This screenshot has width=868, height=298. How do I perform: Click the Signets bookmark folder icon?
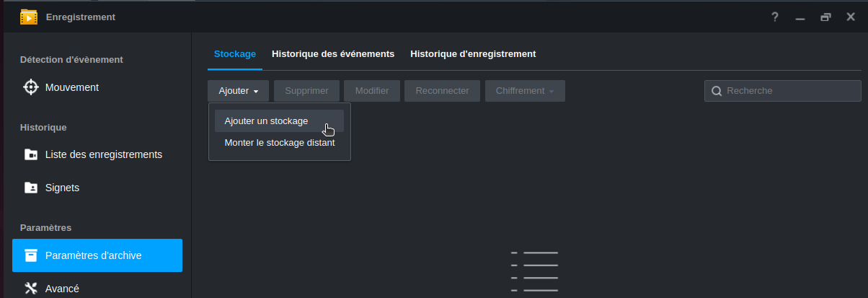tap(30, 188)
